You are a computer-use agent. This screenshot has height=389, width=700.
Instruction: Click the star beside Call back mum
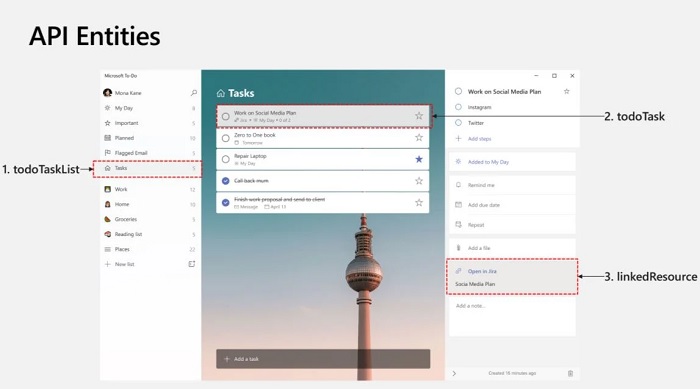point(419,181)
